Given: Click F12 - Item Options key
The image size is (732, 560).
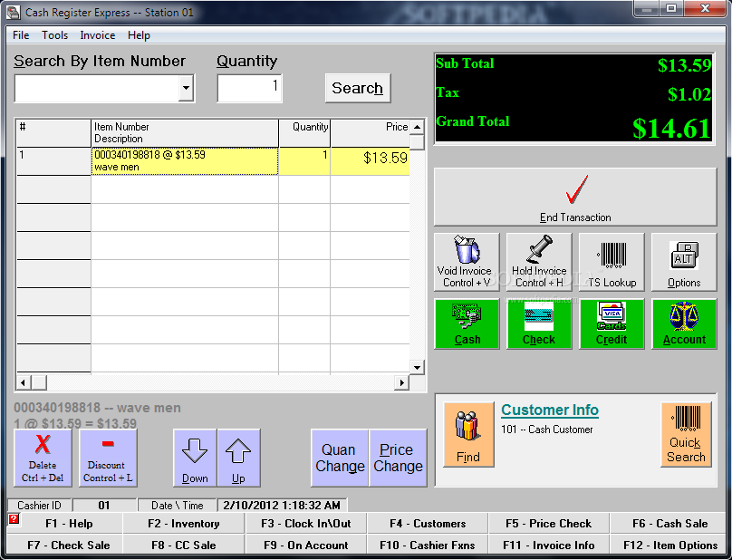Looking at the screenshot, I should point(669,546).
